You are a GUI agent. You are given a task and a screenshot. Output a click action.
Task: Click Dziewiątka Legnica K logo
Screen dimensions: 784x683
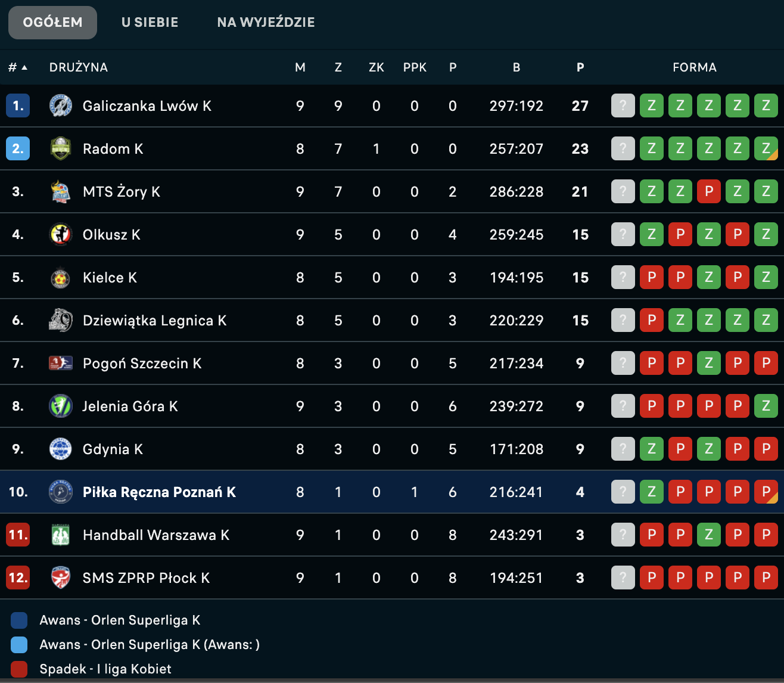coord(61,321)
